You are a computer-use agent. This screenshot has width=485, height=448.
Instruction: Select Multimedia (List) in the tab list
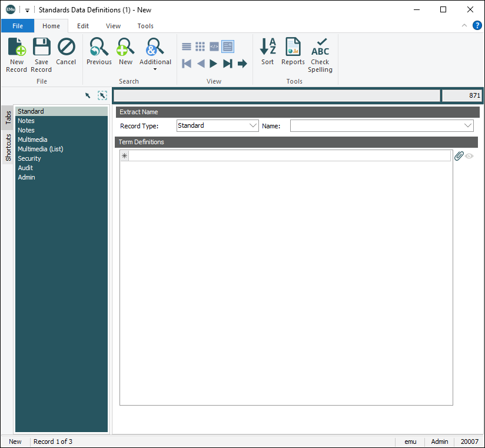pyautogui.click(x=40, y=149)
